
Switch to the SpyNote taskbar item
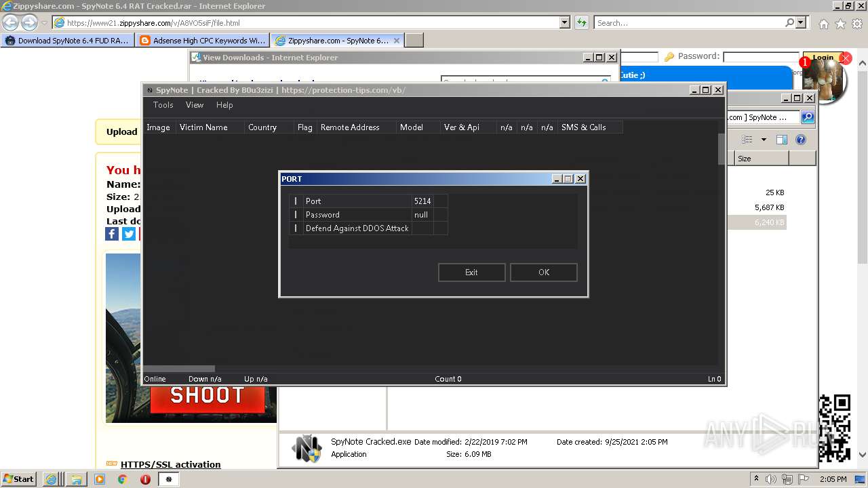coord(169,479)
